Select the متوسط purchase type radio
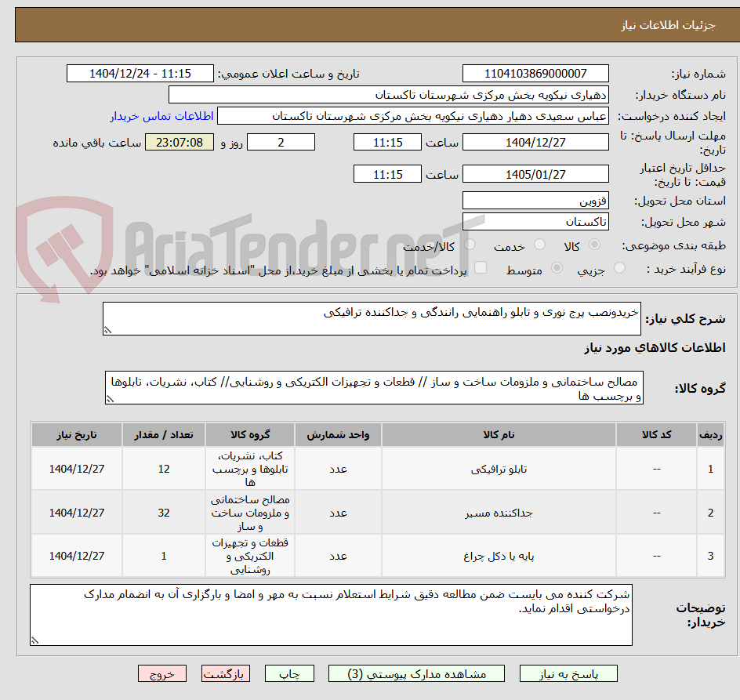The width and height of the screenshot is (740, 700). click(x=557, y=268)
